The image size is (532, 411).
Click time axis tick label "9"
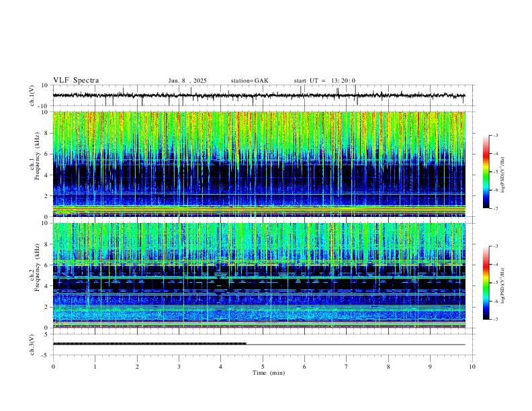coord(430,367)
